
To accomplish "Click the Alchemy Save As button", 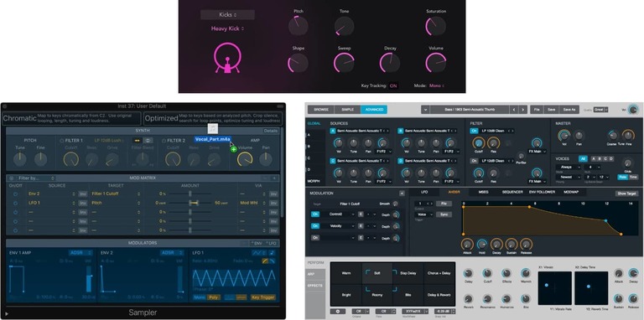I will (569, 110).
